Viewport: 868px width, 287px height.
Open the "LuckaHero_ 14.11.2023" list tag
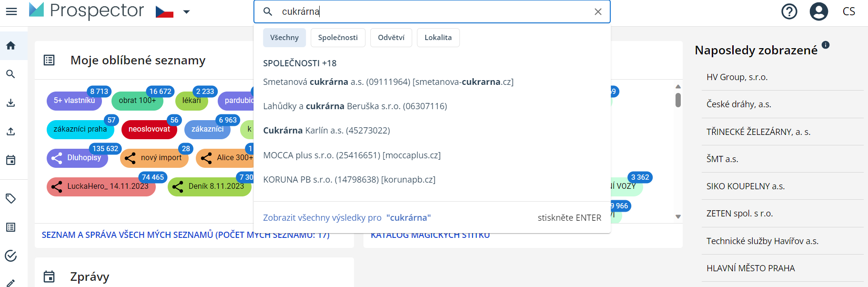pyautogui.click(x=101, y=186)
